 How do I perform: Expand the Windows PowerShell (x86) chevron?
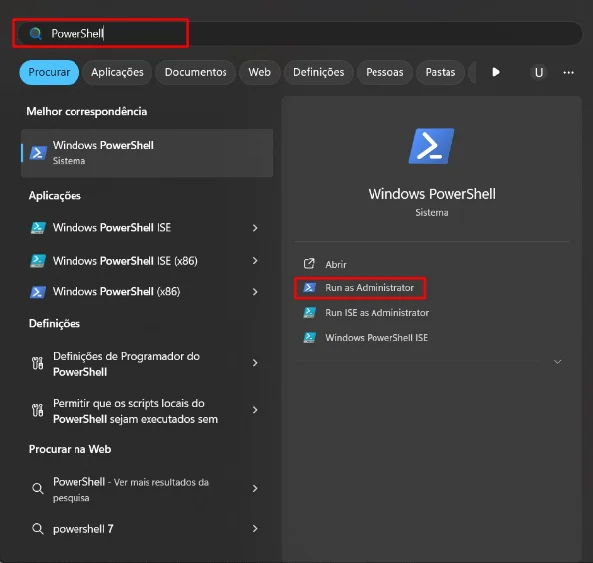pos(255,292)
